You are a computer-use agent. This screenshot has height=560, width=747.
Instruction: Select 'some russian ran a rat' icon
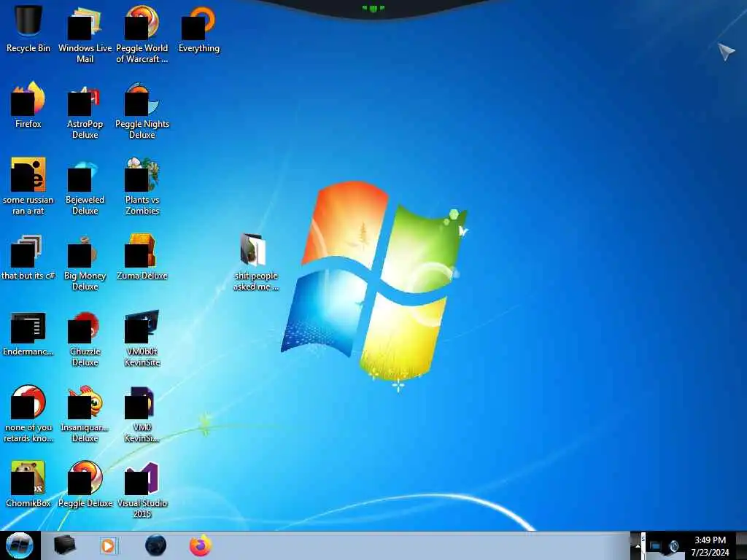coord(28,186)
